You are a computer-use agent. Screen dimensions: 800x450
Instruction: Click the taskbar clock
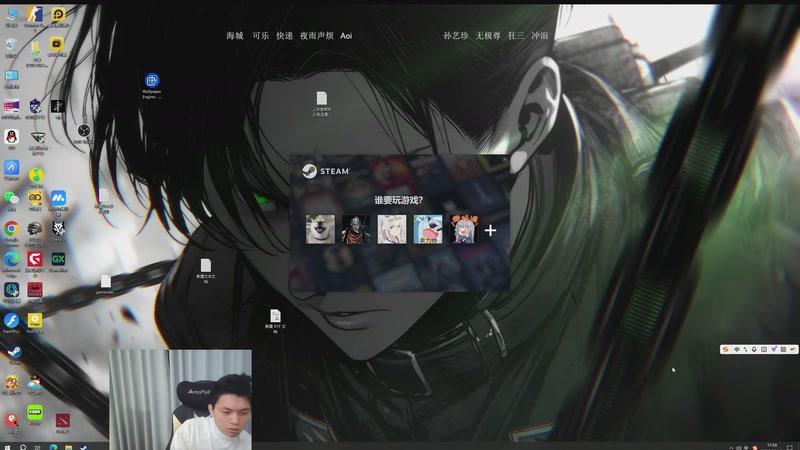(772, 446)
